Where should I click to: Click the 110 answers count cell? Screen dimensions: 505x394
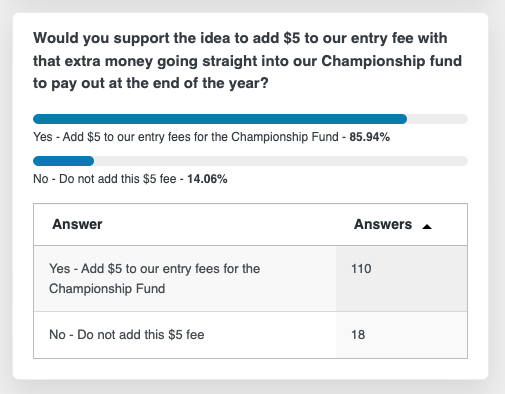[401, 279]
